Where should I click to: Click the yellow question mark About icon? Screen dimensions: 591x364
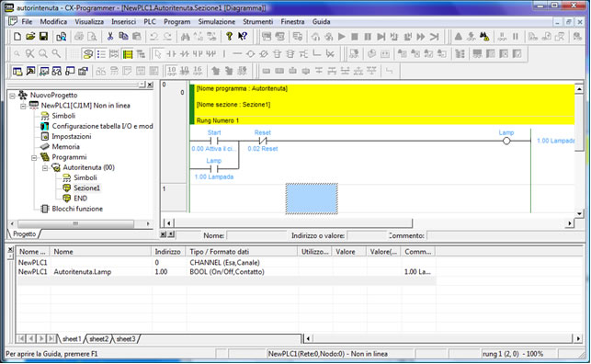(x=229, y=37)
